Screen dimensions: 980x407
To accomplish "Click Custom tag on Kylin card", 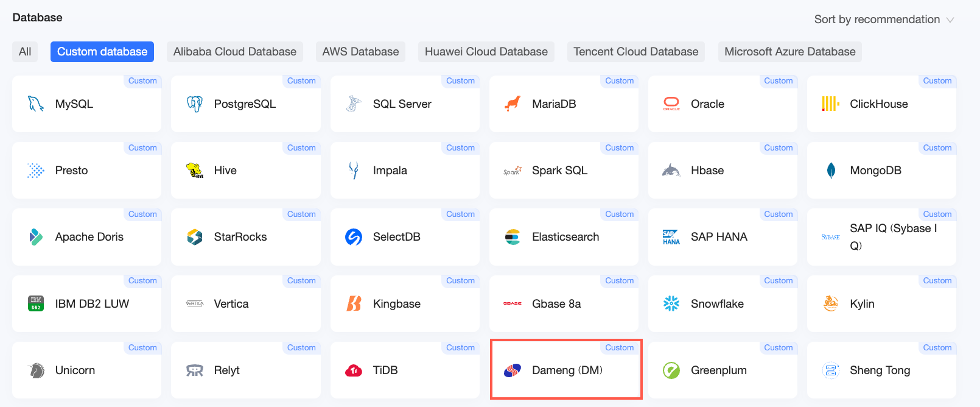I will click(x=937, y=281).
